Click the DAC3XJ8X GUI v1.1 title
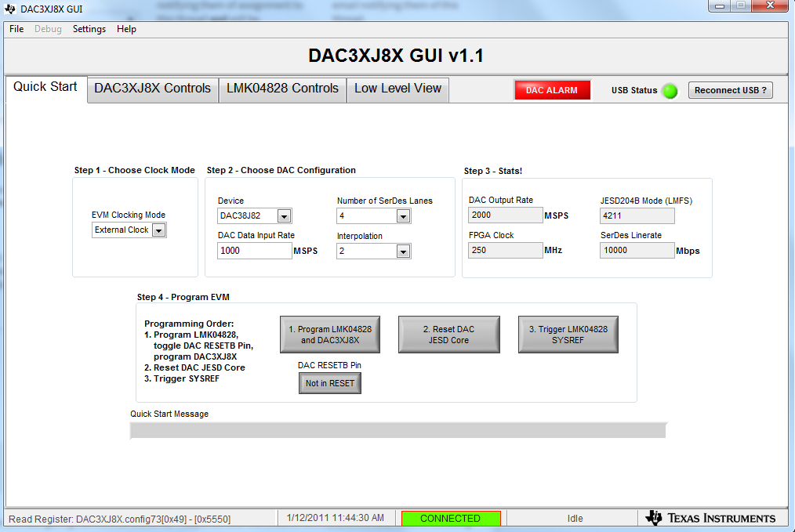The width and height of the screenshot is (795, 532). tap(396, 55)
